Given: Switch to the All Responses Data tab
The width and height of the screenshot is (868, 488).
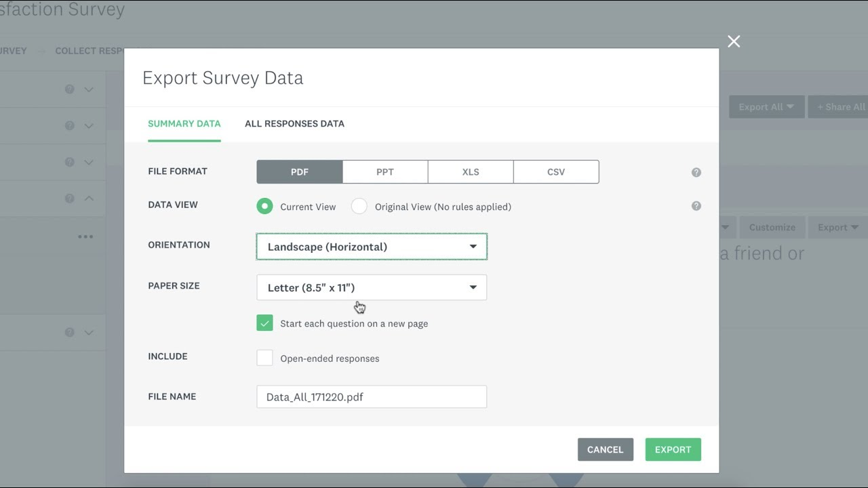Looking at the screenshot, I should [294, 123].
